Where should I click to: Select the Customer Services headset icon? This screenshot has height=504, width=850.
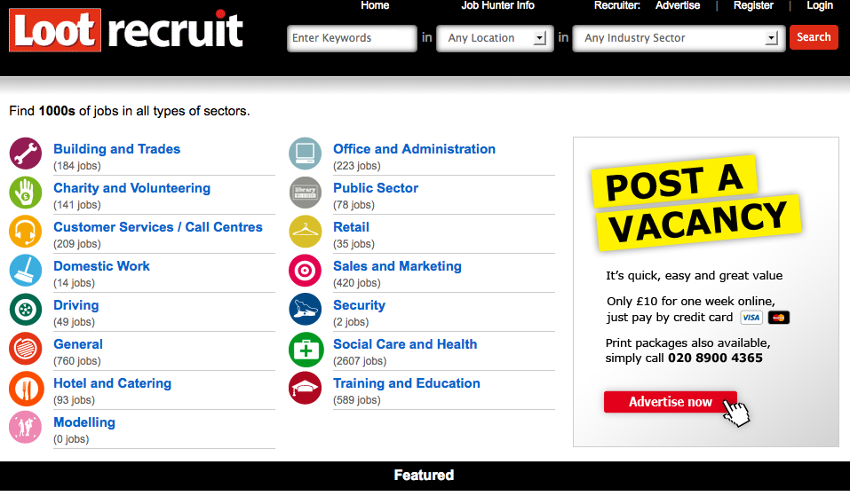tap(26, 232)
